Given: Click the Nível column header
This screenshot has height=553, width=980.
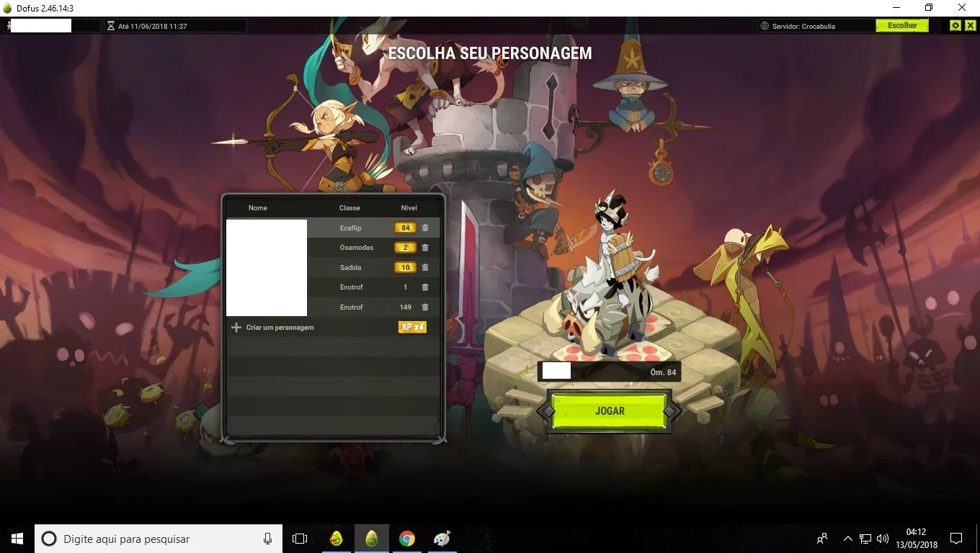Looking at the screenshot, I should tap(409, 208).
